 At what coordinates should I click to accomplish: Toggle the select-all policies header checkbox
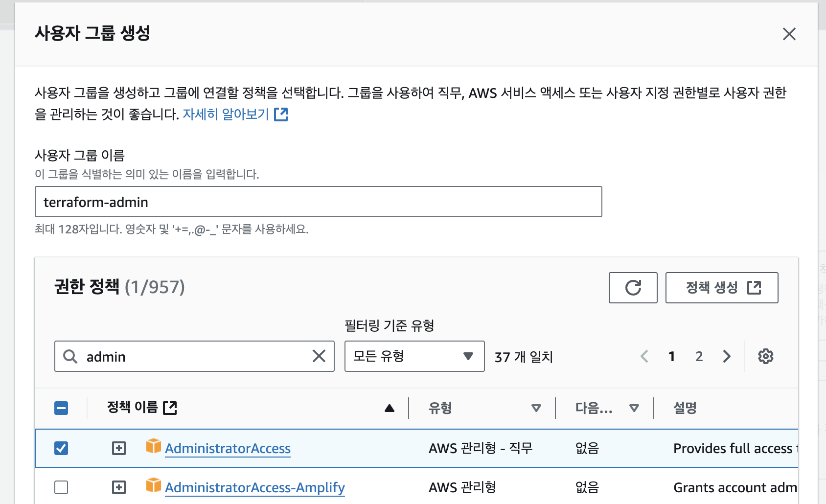pyautogui.click(x=61, y=408)
